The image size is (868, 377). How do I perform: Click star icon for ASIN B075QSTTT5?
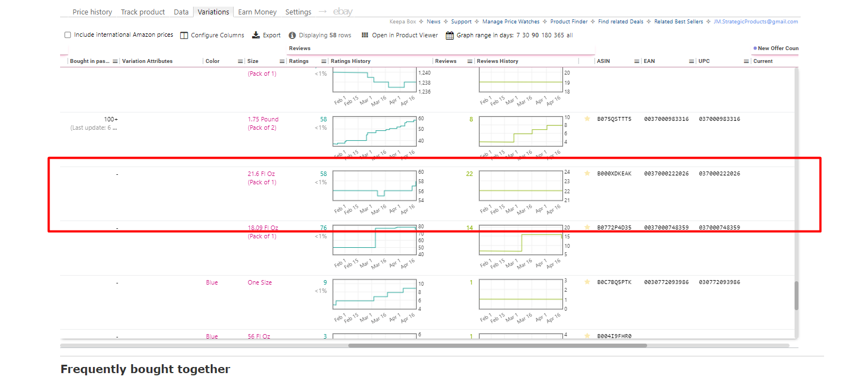587,119
